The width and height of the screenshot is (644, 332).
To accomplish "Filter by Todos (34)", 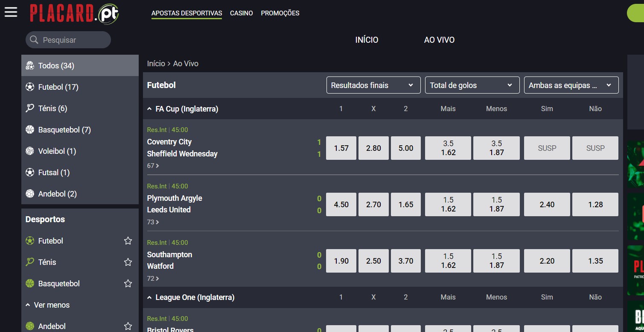I will [x=80, y=65].
